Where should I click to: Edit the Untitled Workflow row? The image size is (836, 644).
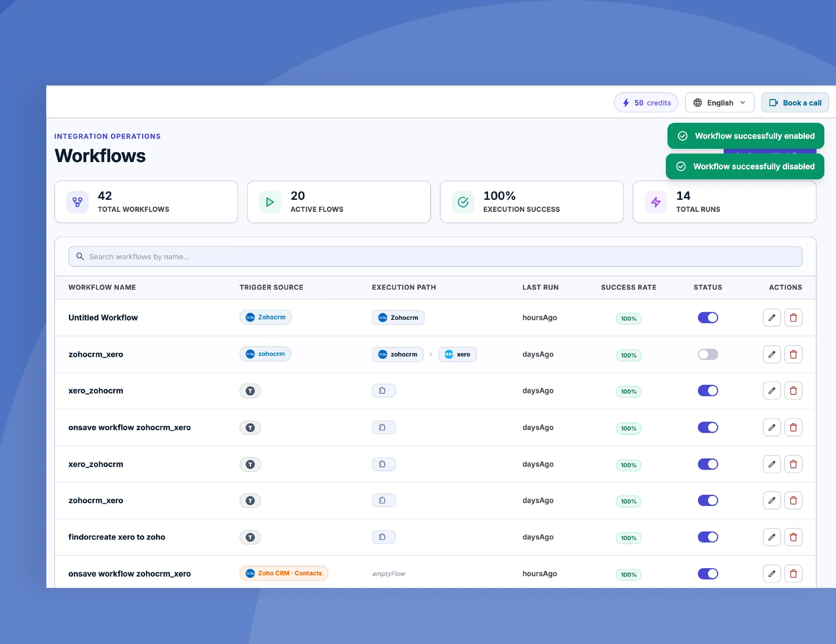771,318
